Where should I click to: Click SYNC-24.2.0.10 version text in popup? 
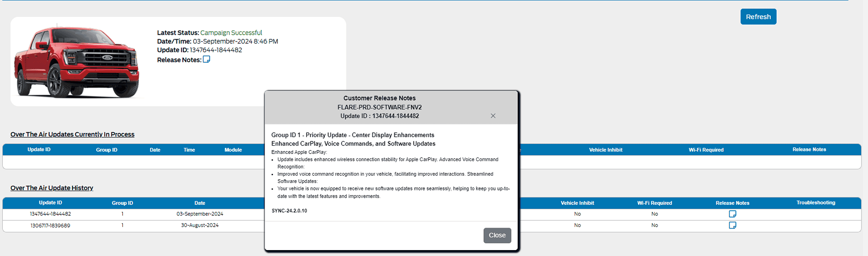(289, 211)
